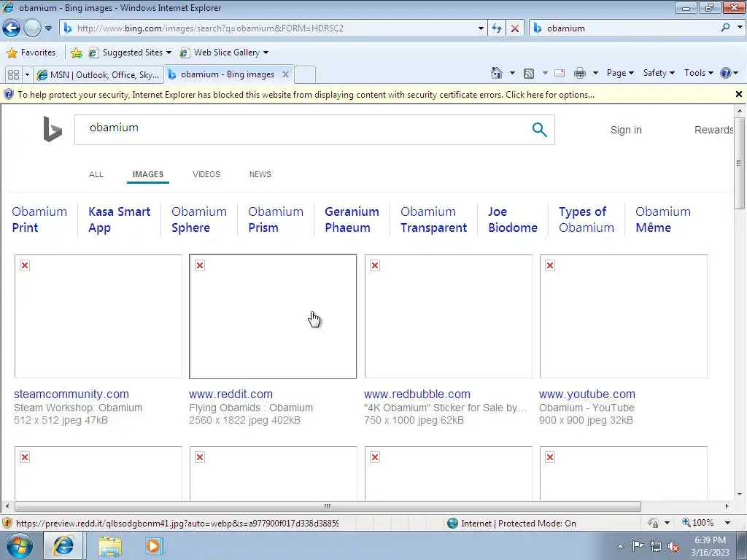The width and height of the screenshot is (747, 560).
Task: Click the Refresh page icon
Action: pyautogui.click(x=497, y=28)
